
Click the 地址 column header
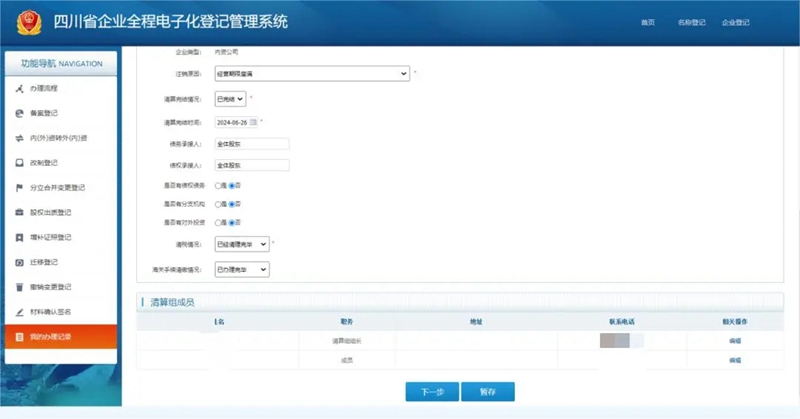coord(476,322)
